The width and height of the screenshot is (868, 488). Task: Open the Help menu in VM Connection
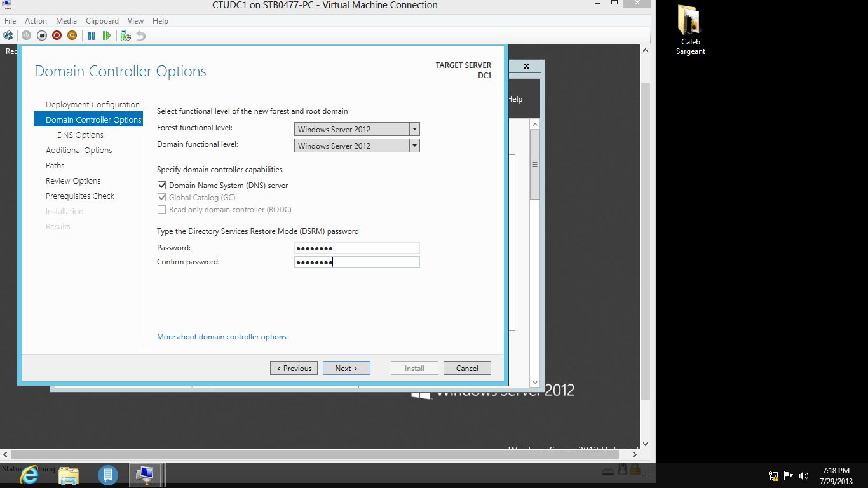click(x=160, y=21)
